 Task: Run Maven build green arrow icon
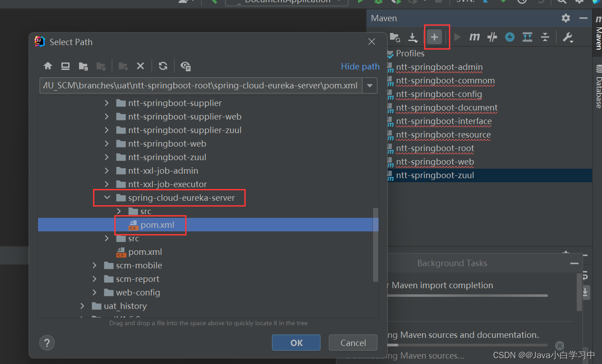(457, 37)
